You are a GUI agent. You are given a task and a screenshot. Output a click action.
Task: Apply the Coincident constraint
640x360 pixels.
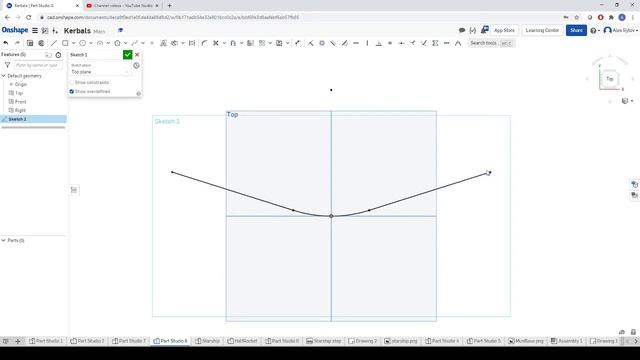[x=311, y=43]
